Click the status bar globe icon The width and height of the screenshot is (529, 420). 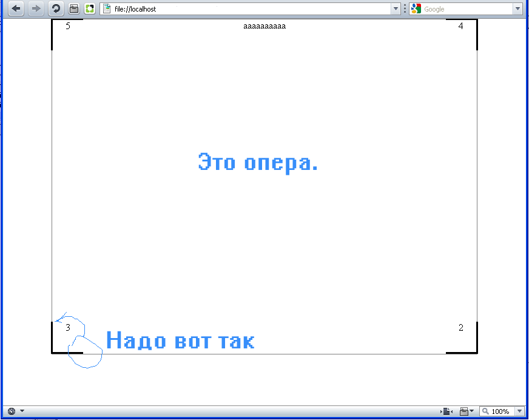click(x=12, y=411)
